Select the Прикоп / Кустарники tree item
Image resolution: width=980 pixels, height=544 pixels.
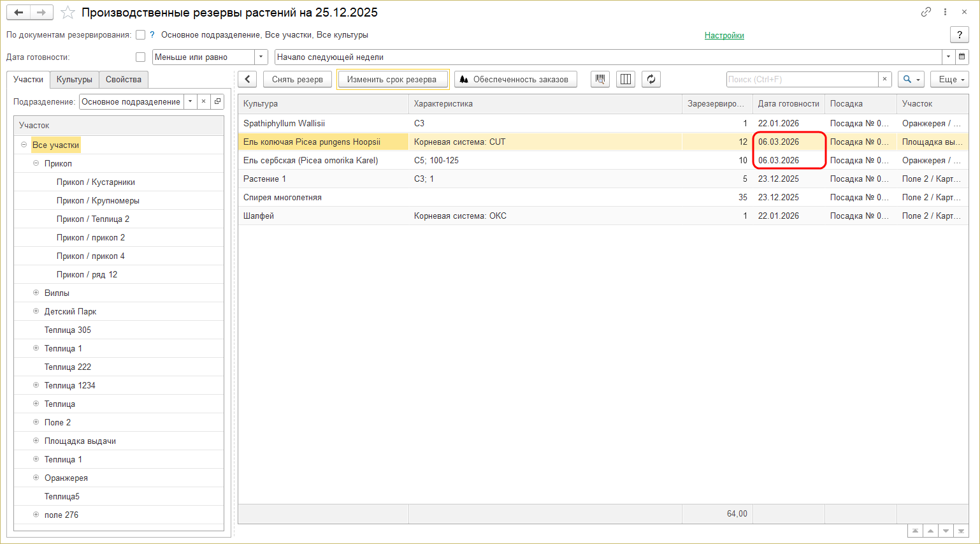tap(96, 182)
